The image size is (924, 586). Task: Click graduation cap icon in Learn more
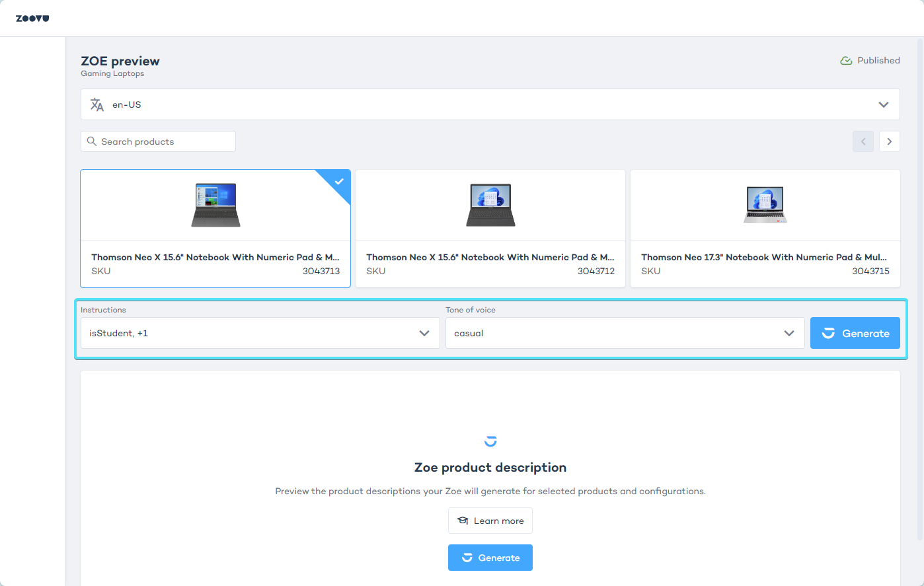pos(463,521)
